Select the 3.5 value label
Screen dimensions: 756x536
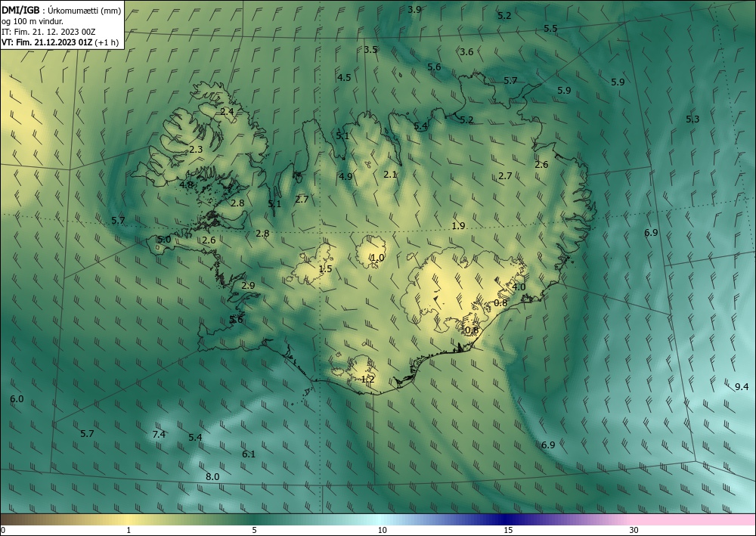pyautogui.click(x=370, y=50)
